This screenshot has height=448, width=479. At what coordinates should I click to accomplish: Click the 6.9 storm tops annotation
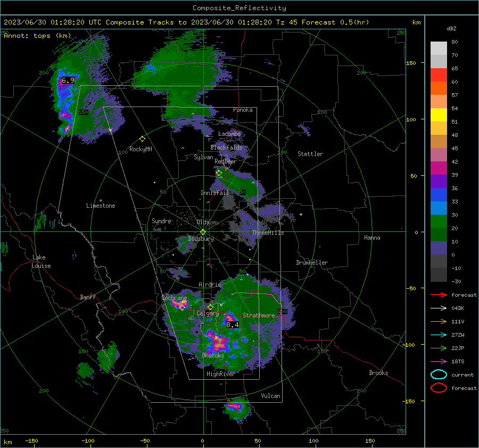[x=68, y=80]
